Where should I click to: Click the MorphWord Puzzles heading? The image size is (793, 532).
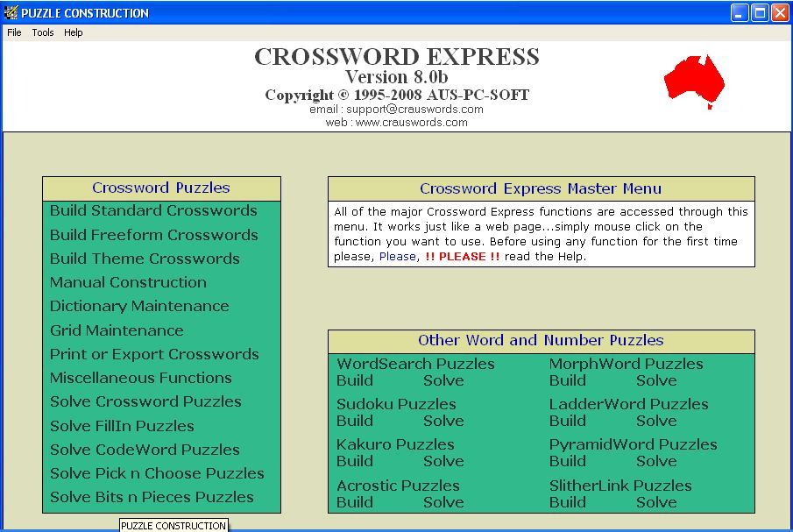tap(627, 364)
